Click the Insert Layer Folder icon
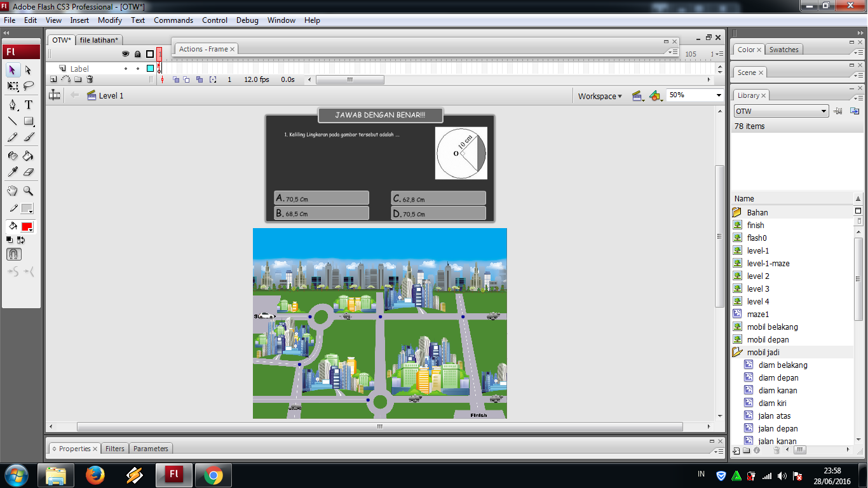The width and height of the screenshot is (868, 488). (x=78, y=79)
